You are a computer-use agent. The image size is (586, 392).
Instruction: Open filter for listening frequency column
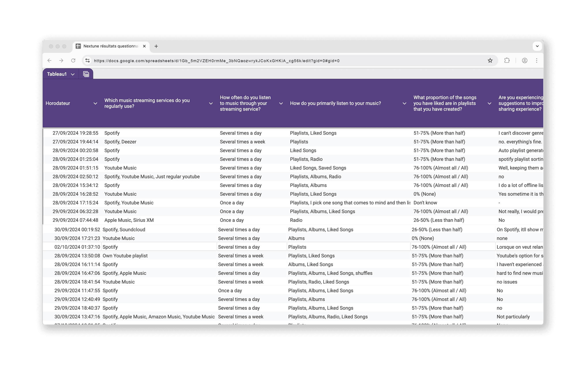click(281, 103)
